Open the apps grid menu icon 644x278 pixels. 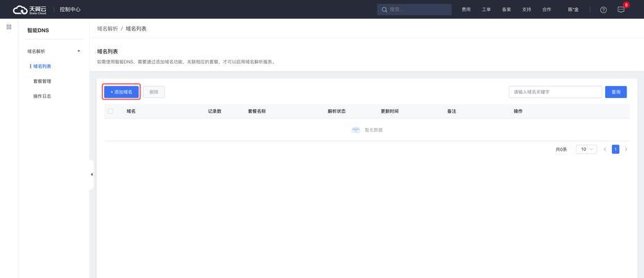pos(9,26)
